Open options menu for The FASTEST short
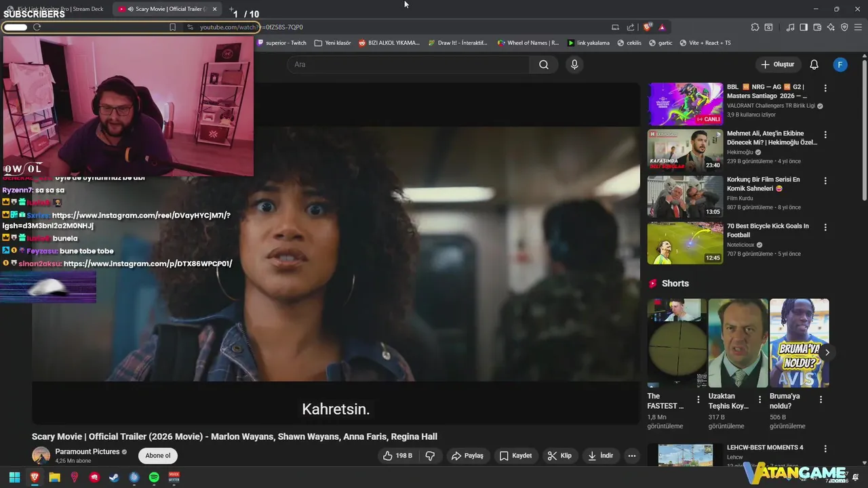 pyautogui.click(x=698, y=400)
